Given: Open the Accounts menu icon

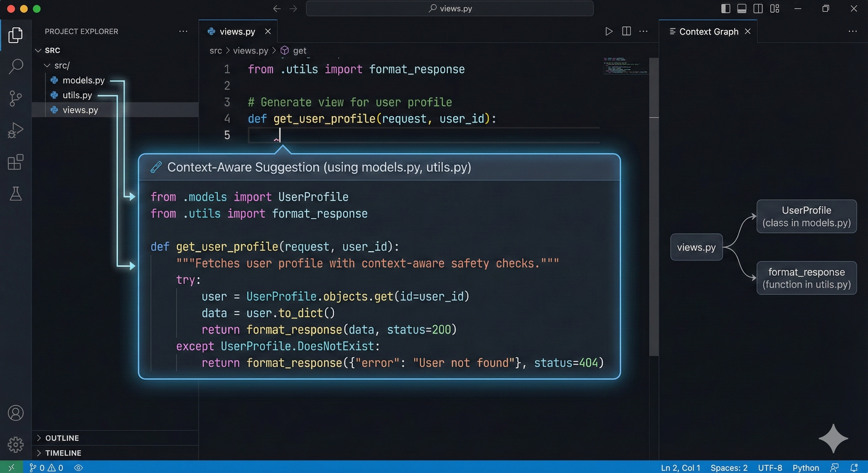Looking at the screenshot, I should 15,413.
